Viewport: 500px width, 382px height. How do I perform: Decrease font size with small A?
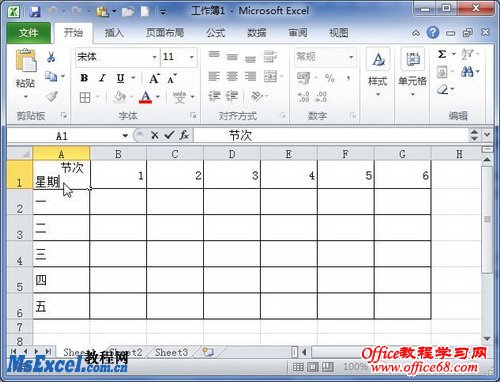point(172,79)
